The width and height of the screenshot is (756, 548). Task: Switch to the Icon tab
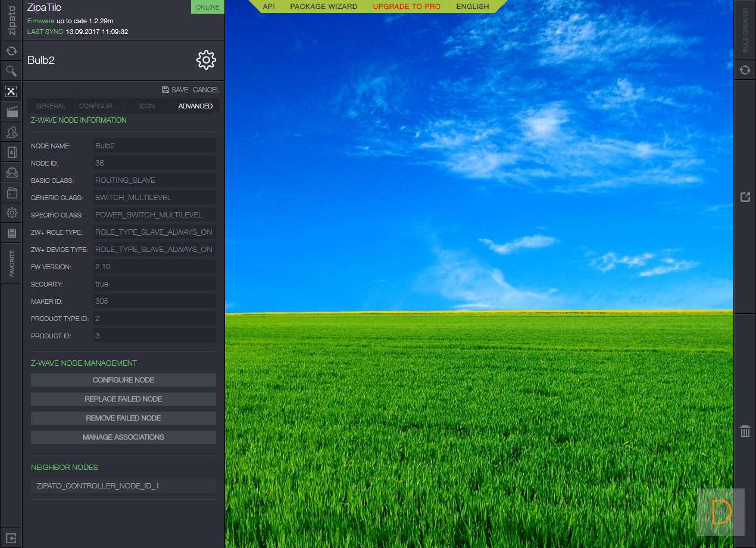click(147, 106)
